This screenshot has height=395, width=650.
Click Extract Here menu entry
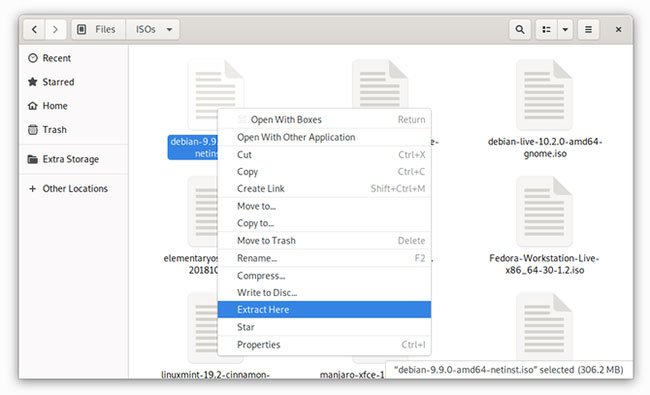pyautogui.click(x=324, y=310)
